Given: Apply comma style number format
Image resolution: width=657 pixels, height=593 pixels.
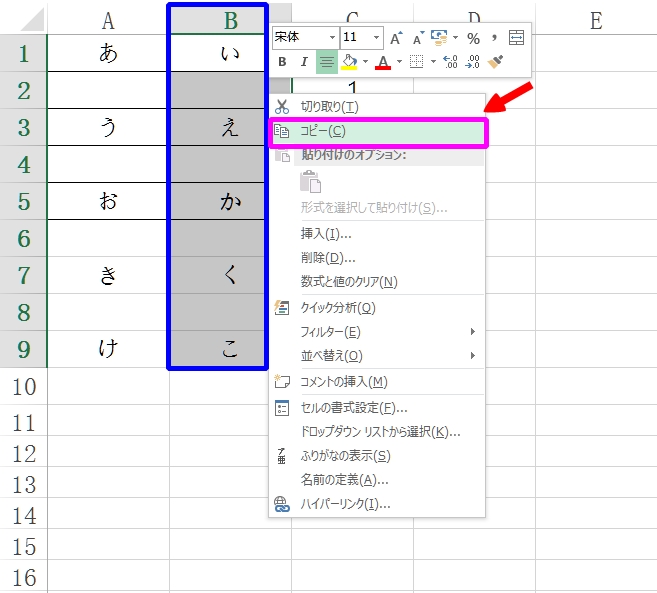Looking at the screenshot, I should click(494, 38).
